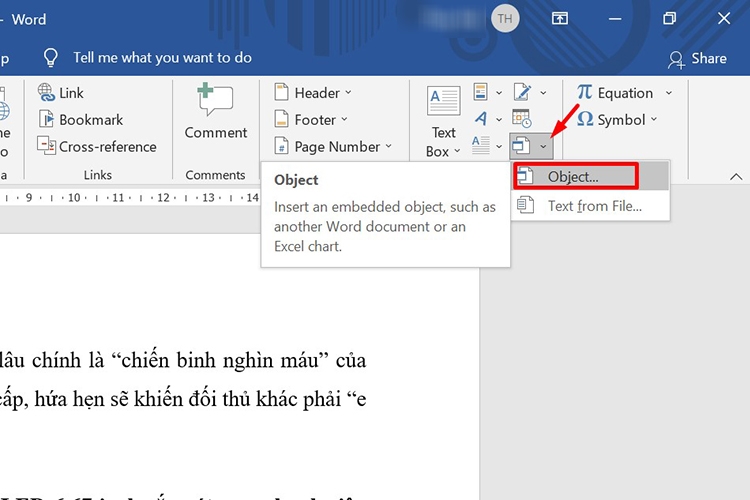
Task: Click the Link hyperlink icon
Action: 46,92
